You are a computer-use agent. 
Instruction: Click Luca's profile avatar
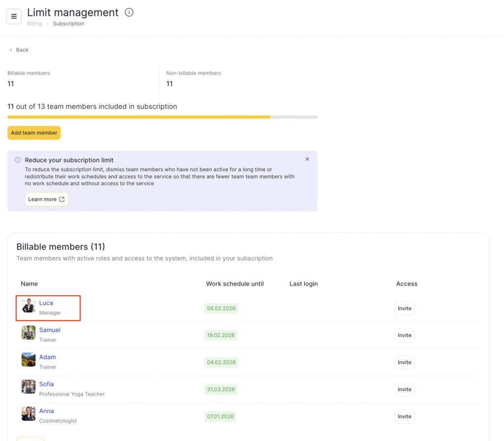click(x=29, y=306)
